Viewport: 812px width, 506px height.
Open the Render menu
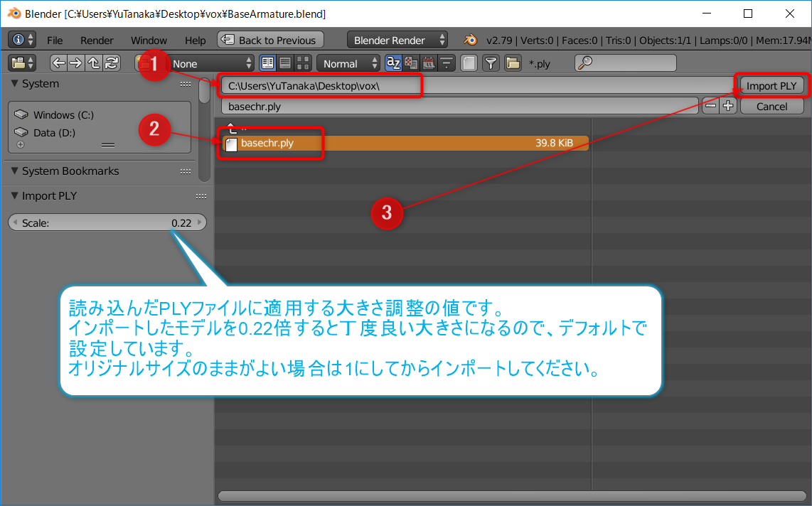(97, 41)
